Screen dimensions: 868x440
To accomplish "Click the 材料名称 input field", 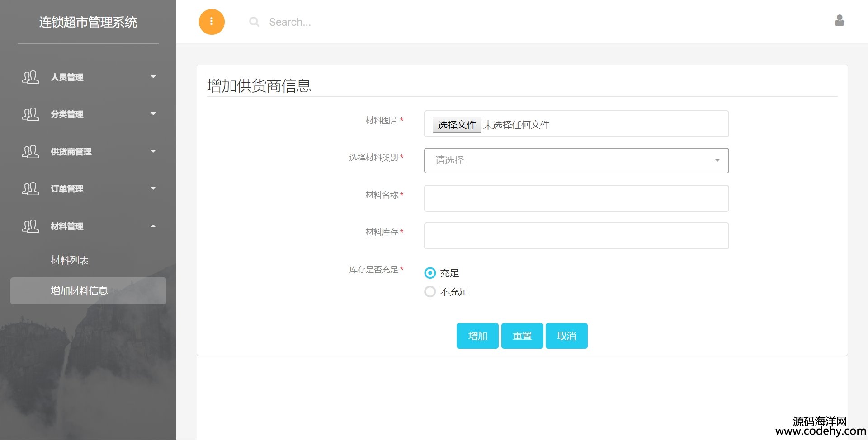I will (576, 198).
